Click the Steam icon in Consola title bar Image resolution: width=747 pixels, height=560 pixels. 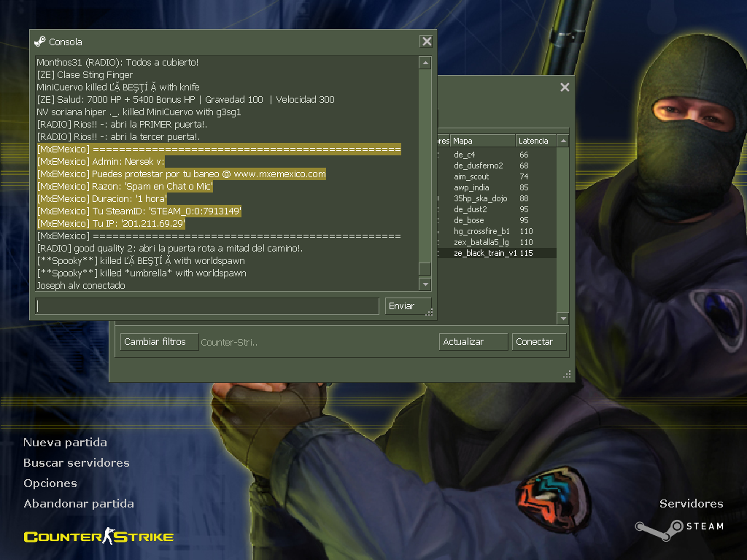click(40, 42)
